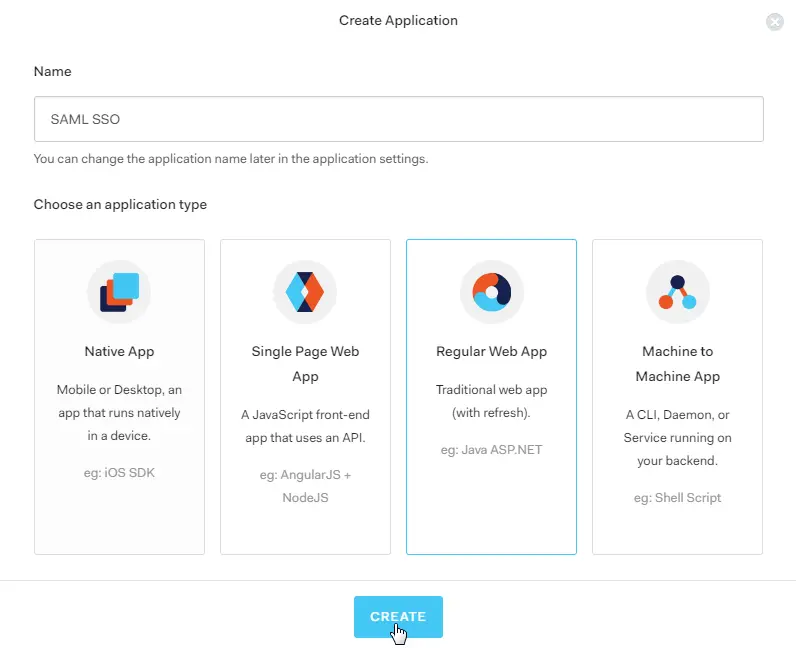Click the 'CLI, Daemon, or Service' description

point(677,437)
